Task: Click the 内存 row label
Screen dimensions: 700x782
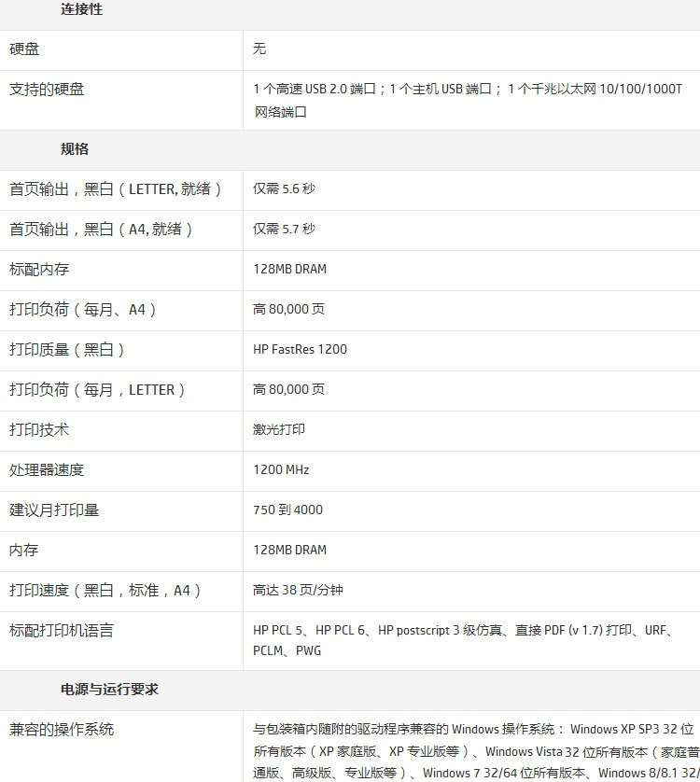Action: tap(24, 550)
